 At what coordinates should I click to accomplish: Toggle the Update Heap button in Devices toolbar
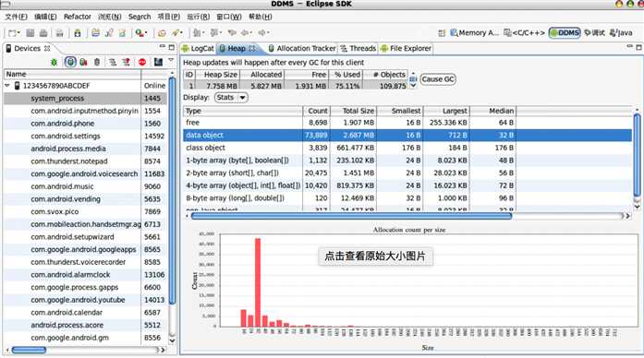pos(70,62)
